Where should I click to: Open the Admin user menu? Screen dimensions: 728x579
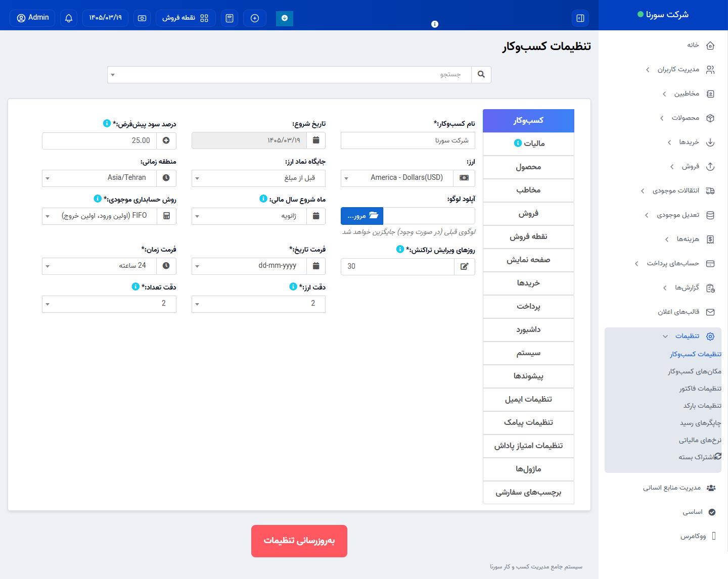click(x=32, y=18)
